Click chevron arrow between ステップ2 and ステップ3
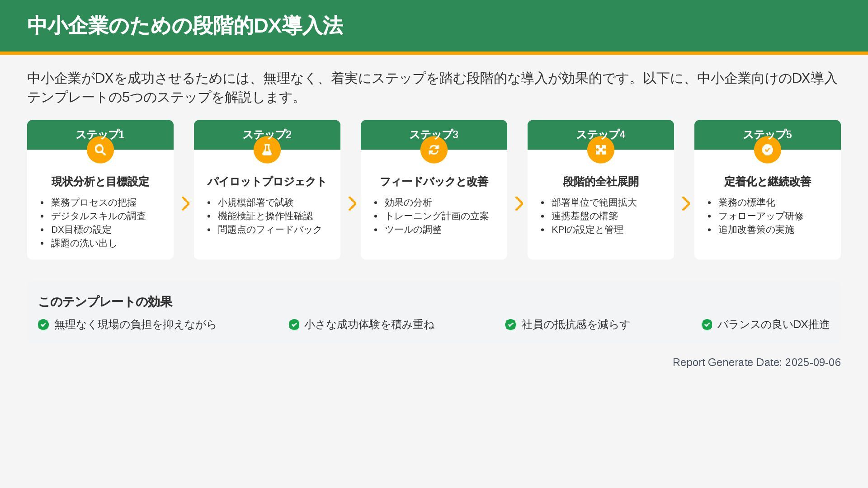The height and width of the screenshot is (488, 868). tap(352, 203)
